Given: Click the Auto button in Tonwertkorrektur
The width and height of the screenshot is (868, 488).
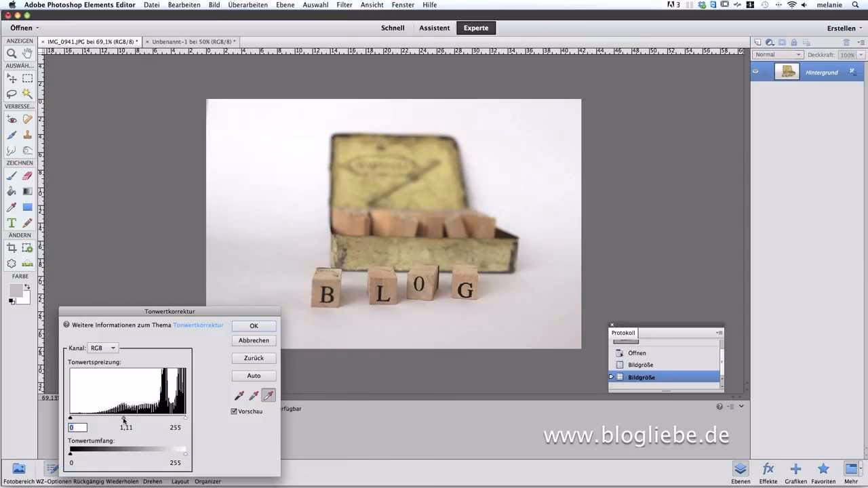Looking at the screenshot, I should 254,375.
